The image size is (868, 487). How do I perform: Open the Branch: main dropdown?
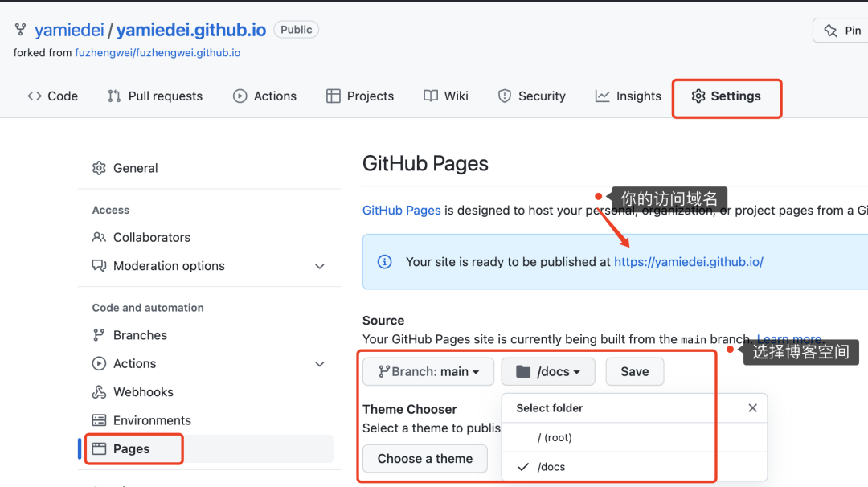[x=428, y=371]
